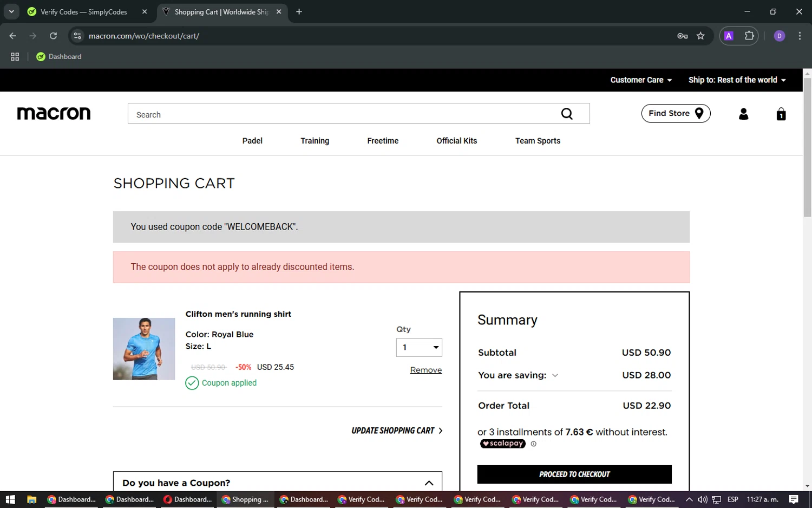Click the Find Store button
The width and height of the screenshot is (812, 508).
click(676, 113)
